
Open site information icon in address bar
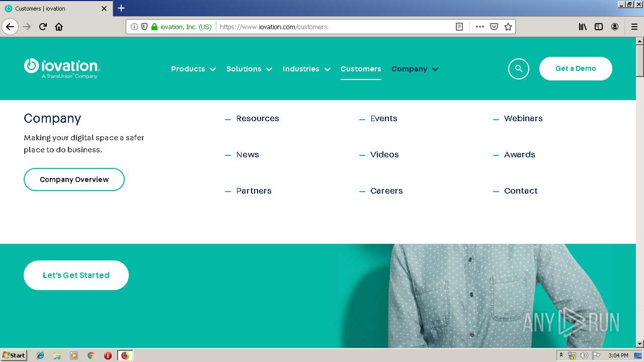coord(134,27)
